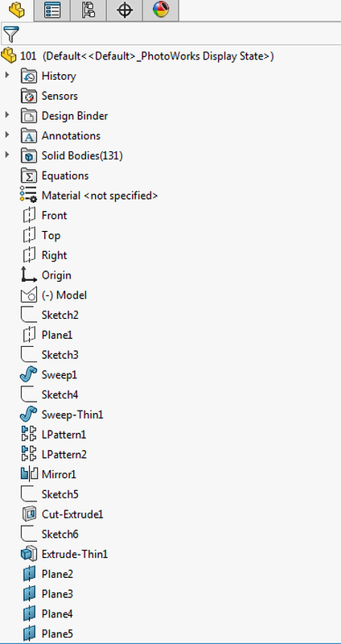
Task: Switch to the ConfigurationManager tab
Action: pos(88,10)
